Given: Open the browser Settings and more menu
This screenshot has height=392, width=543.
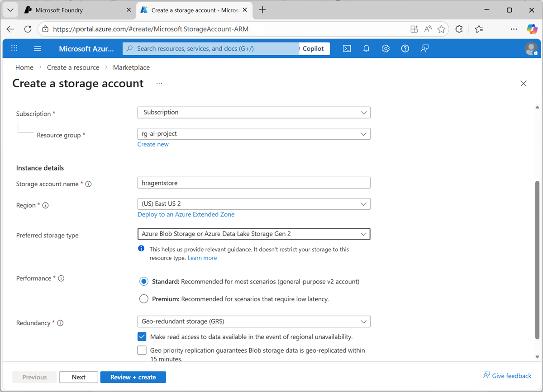Looking at the screenshot, I should (514, 28).
